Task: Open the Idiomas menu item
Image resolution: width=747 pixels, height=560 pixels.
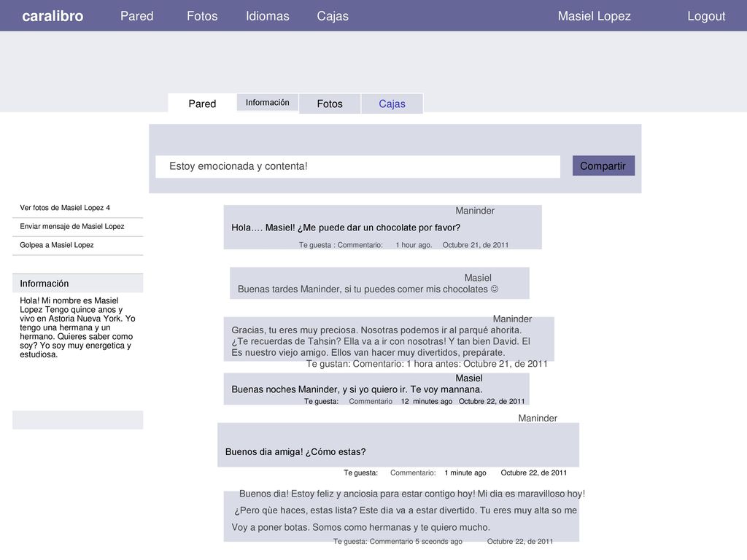Action: point(267,16)
